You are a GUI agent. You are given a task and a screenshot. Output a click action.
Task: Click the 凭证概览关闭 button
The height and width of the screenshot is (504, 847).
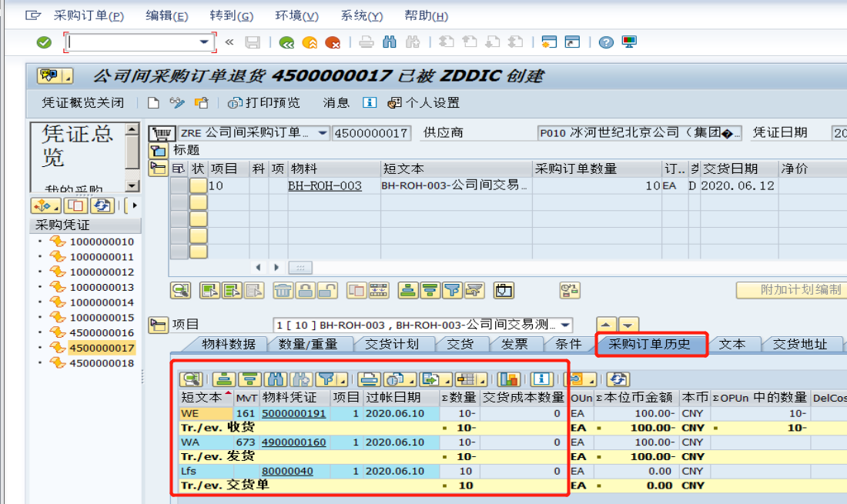pos(82,102)
